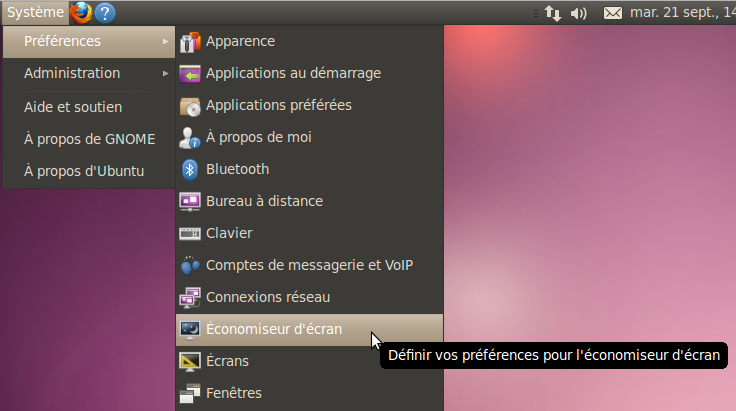Open Économiseur d'écran entry
The height and width of the screenshot is (411, 736).
[x=309, y=329]
